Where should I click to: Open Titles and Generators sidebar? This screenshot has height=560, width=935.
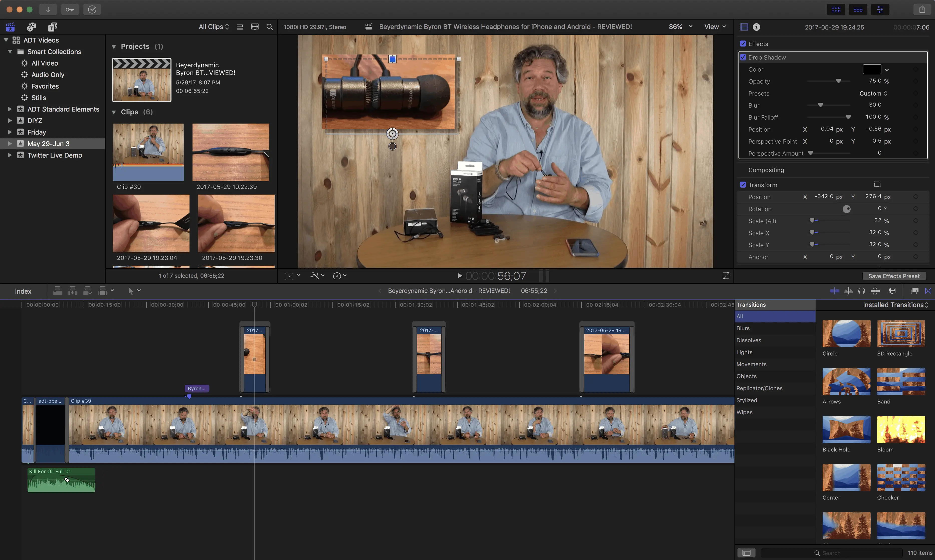[53, 27]
